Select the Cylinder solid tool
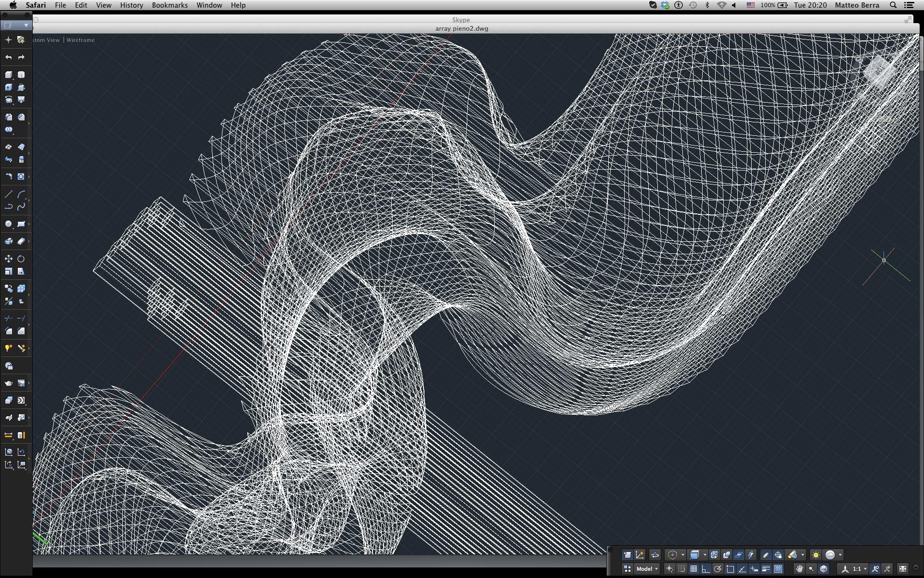The width and height of the screenshot is (924, 578). (21, 75)
